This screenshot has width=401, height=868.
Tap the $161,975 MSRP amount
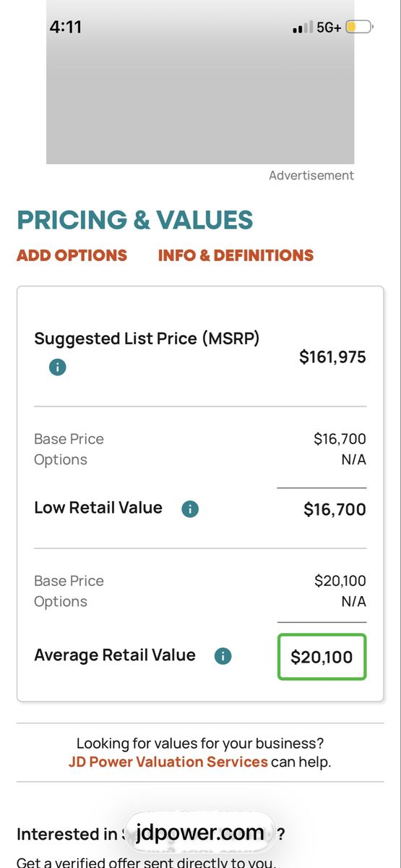point(332,357)
